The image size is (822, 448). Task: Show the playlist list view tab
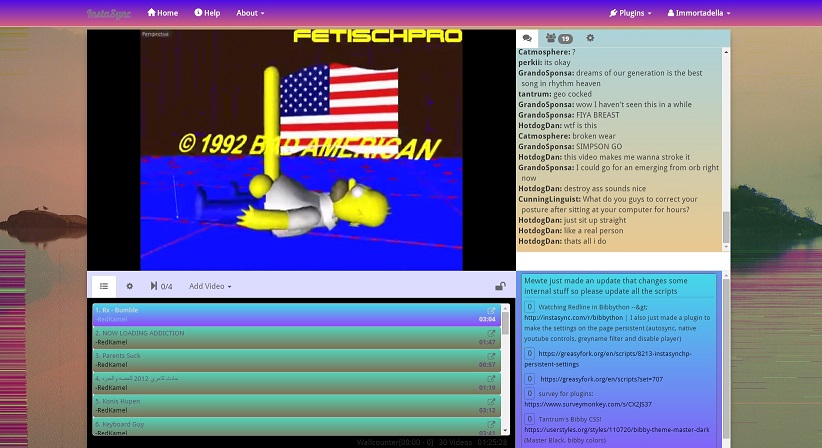104,286
